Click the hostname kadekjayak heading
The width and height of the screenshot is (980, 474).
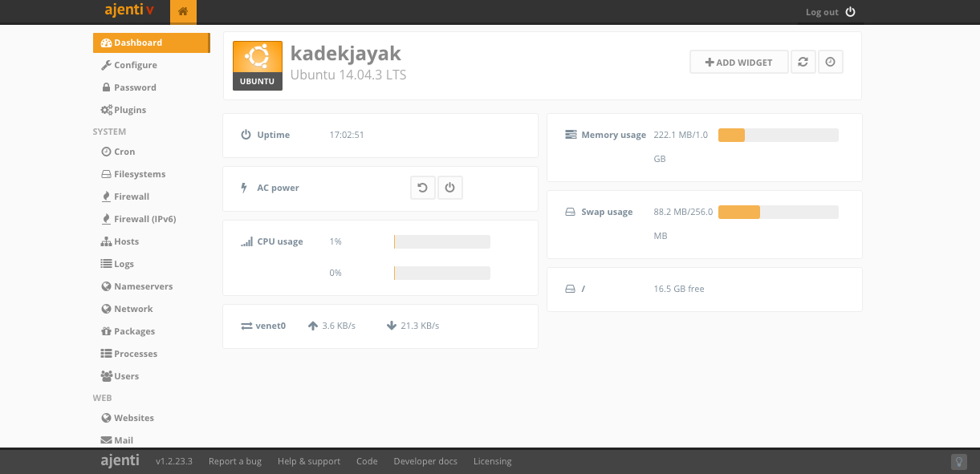(345, 53)
